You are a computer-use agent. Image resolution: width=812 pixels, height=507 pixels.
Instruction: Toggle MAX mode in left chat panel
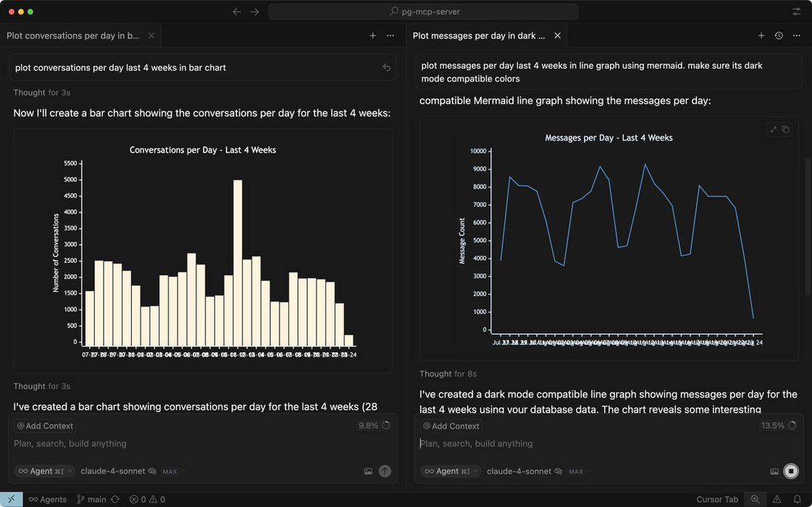pos(169,472)
